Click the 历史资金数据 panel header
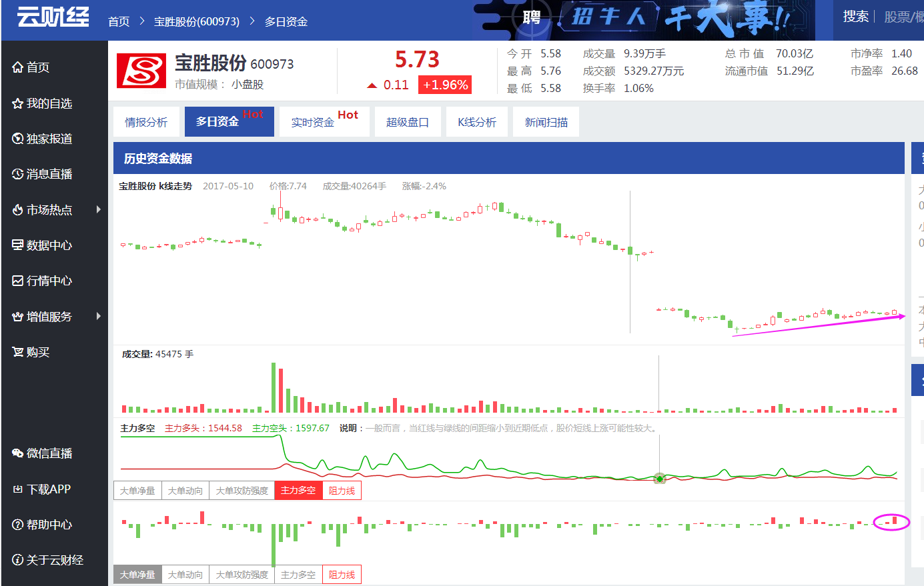The image size is (924, 586). (509, 159)
